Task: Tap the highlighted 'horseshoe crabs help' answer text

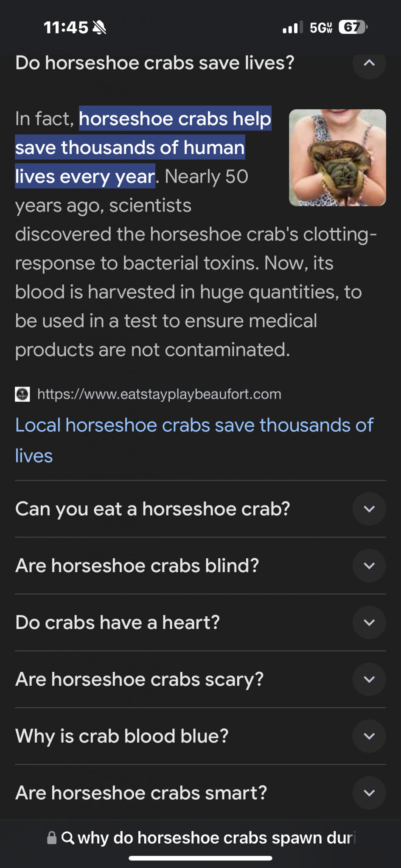Action: [175, 119]
